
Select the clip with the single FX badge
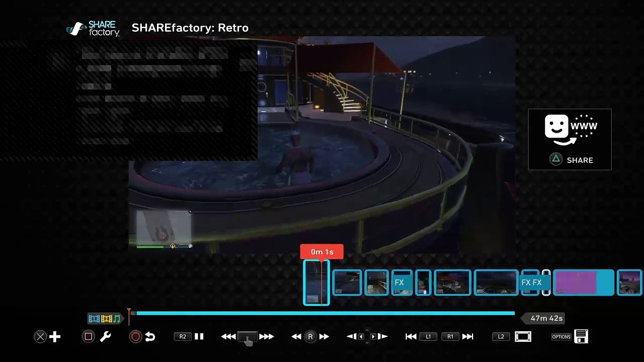pos(402,283)
